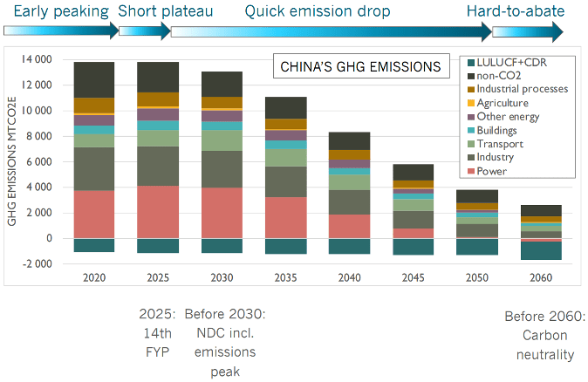Select the Other energy legend swatch
This screenshot has width=588, height=382.
click(x=472, y=117)
